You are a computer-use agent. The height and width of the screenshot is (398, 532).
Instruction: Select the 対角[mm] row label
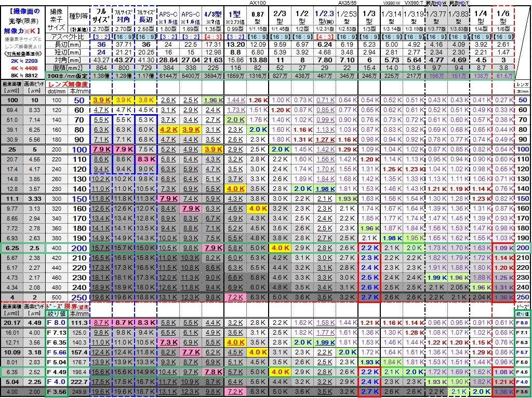coord(67,60)
